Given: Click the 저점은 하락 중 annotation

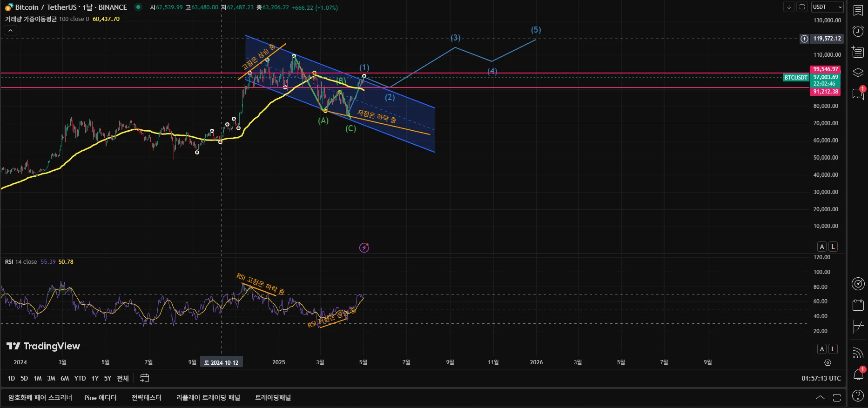Looking at the screenshot, I should click(377, 116).
